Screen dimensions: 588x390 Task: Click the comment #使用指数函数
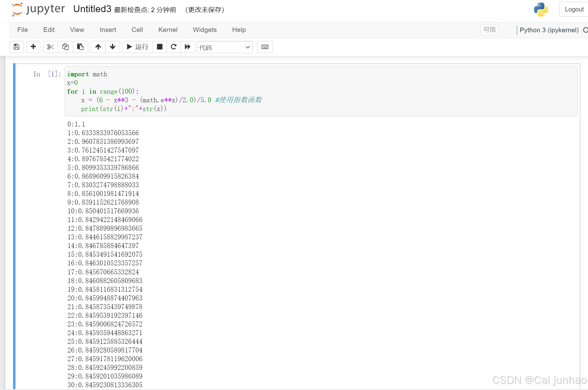[x=238, y=100]
